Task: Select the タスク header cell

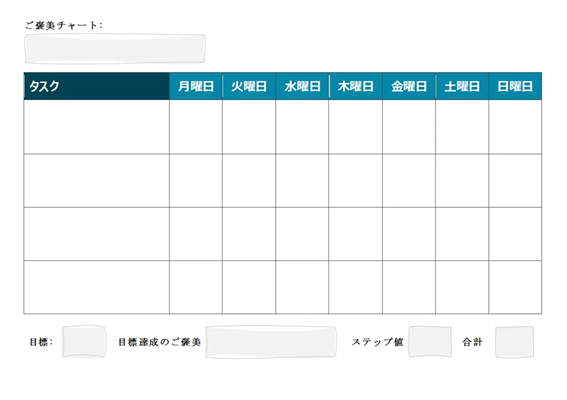Action: tap(97, 86)
